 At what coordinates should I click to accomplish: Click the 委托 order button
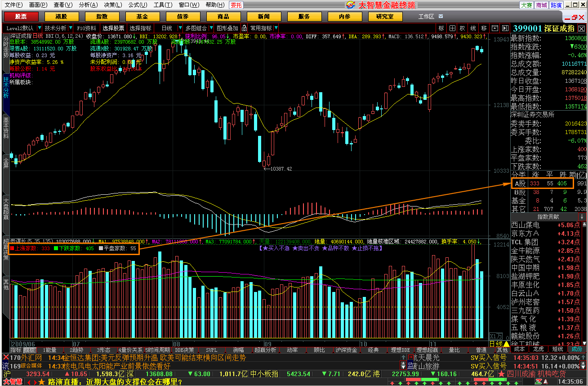pos(236,5)
